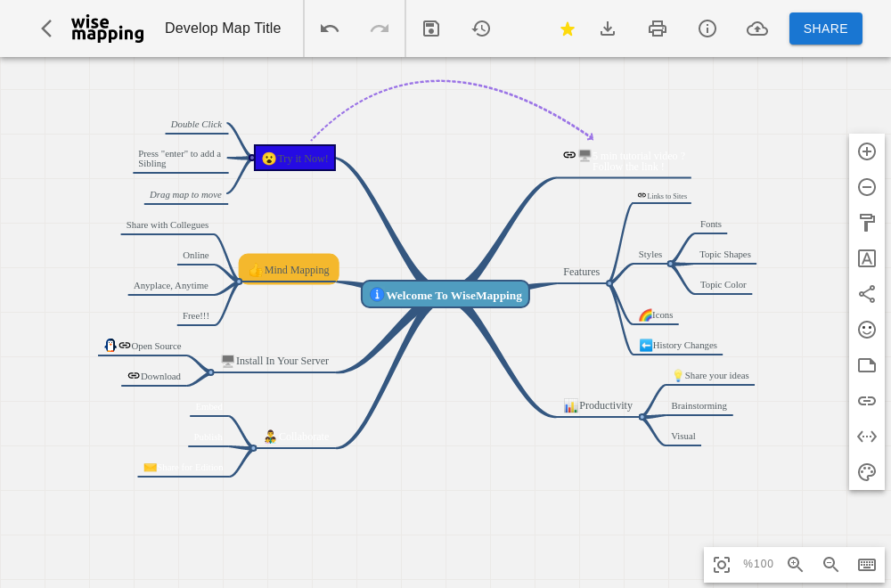Open the topic style paint roller tool
The width and height of the screenshot is (891, 588).
pyautogui.click(x=867, y=223)
